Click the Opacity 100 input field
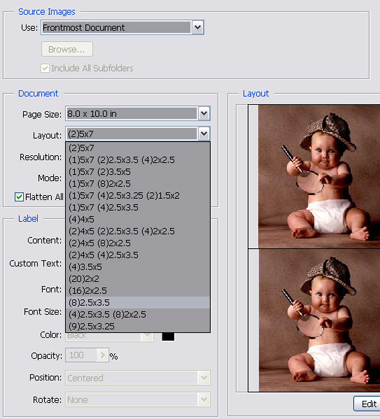This screenshot has height=419, width=380. 81,355
